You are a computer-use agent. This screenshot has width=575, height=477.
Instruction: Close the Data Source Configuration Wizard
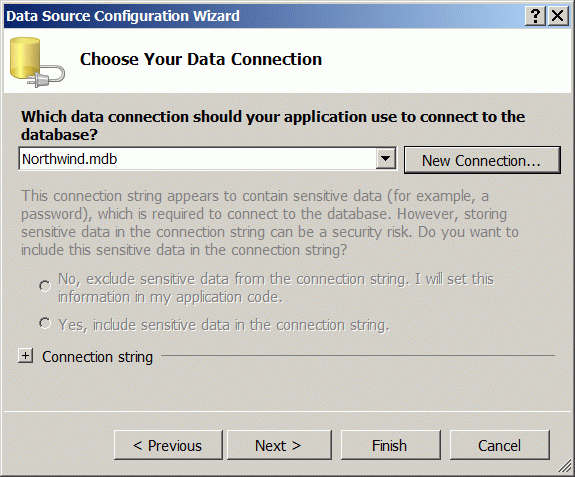pyautogui.click(x=558, y=16)
